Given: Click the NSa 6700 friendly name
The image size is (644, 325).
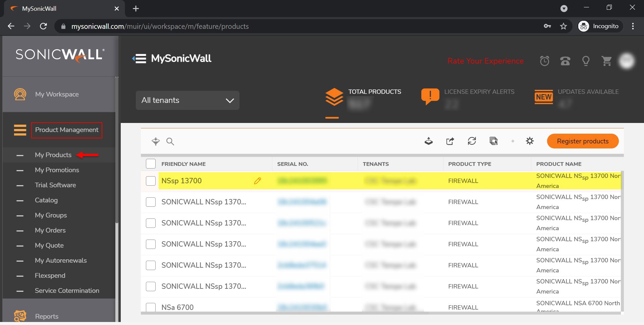Looking at the screenshot, I should click(177, 307).
